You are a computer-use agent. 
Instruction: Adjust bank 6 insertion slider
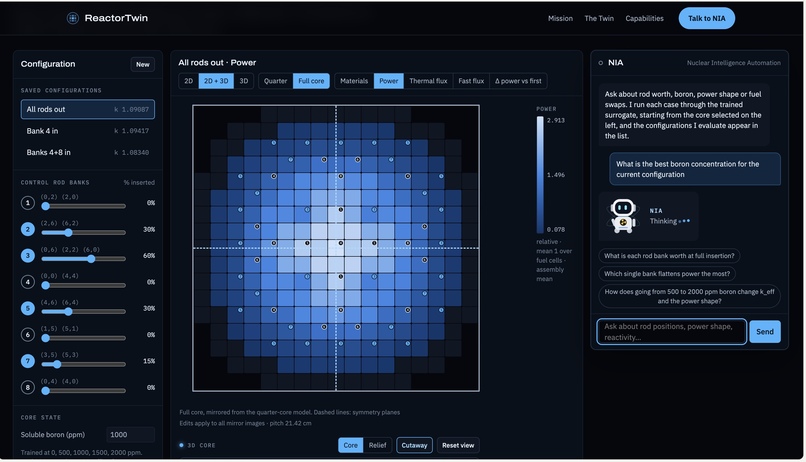(83, 338)
